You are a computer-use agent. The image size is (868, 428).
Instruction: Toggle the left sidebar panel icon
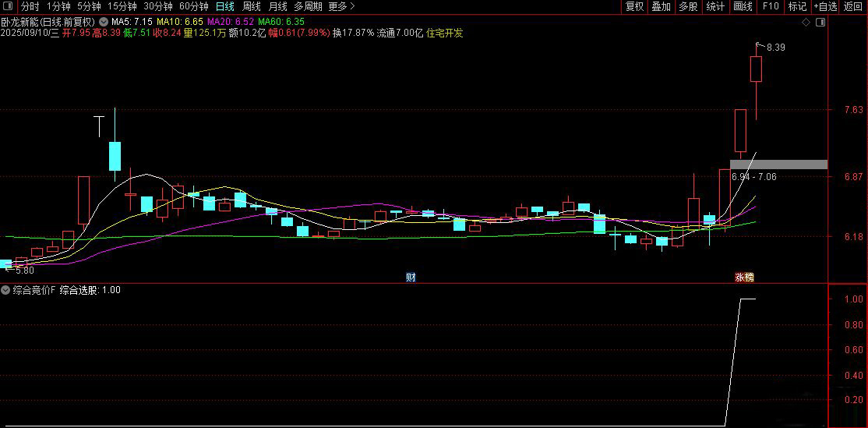click(x=7, y=7)
